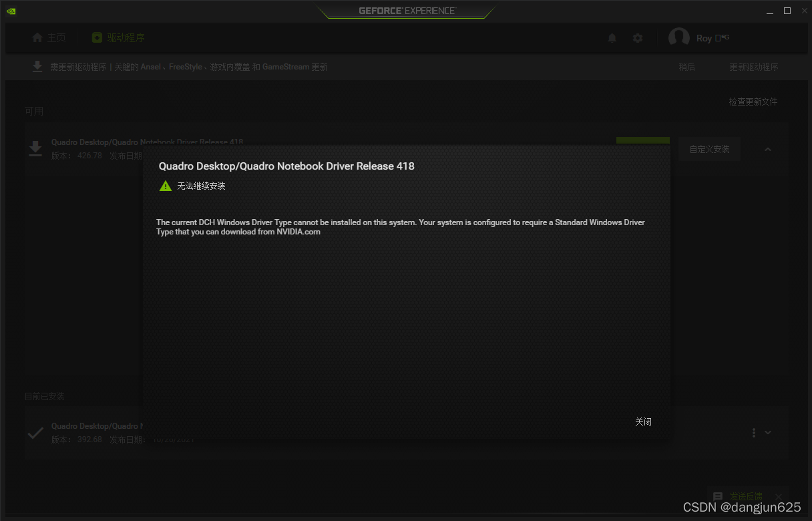Viewport: 812px width, 521px height.
Task: Open the Home (主页) tab
Action: pos(49,38)
